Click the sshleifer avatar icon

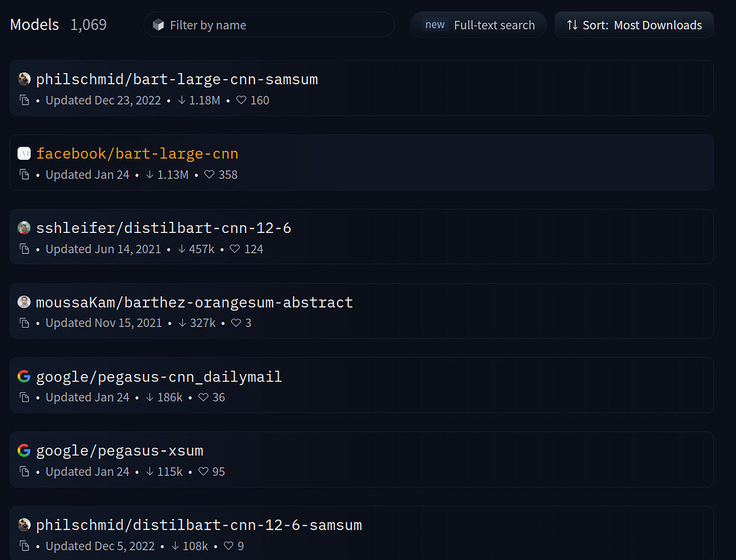[24, 228]
